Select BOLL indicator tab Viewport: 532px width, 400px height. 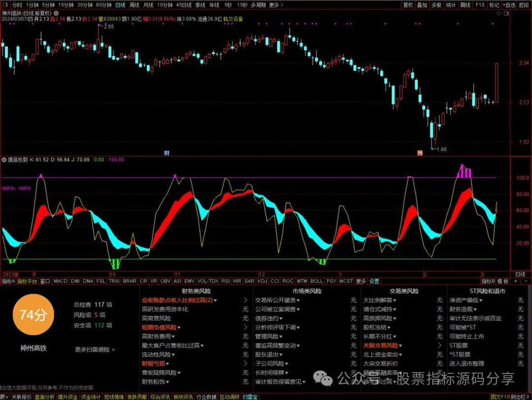317,281
